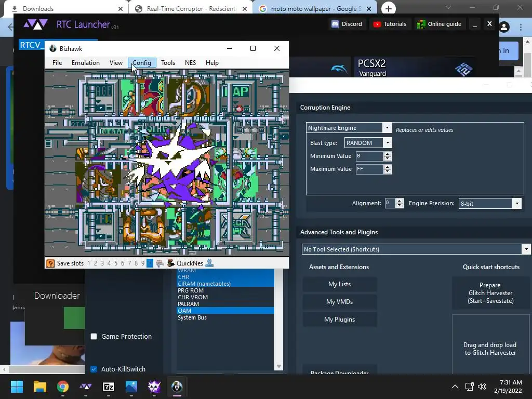Open a new Chrome tab
The width and height of the screenshot is (532, 399).
(x=389, y=8)
